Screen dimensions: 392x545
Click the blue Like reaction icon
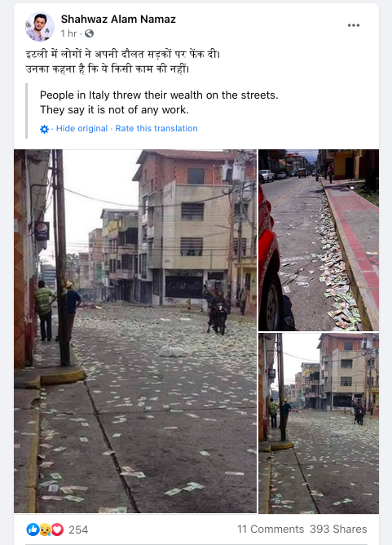33,529
